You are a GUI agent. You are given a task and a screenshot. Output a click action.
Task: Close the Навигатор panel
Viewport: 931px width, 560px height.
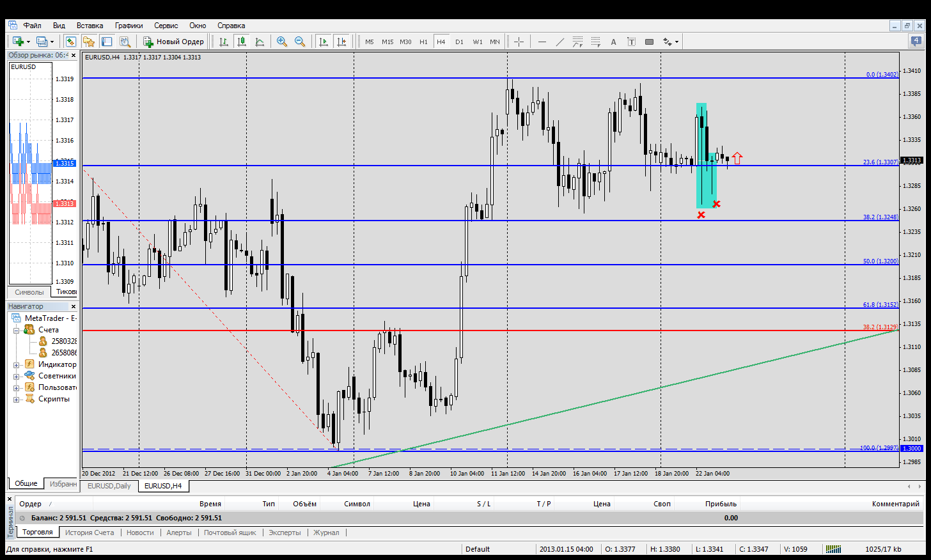coord(73,306)
